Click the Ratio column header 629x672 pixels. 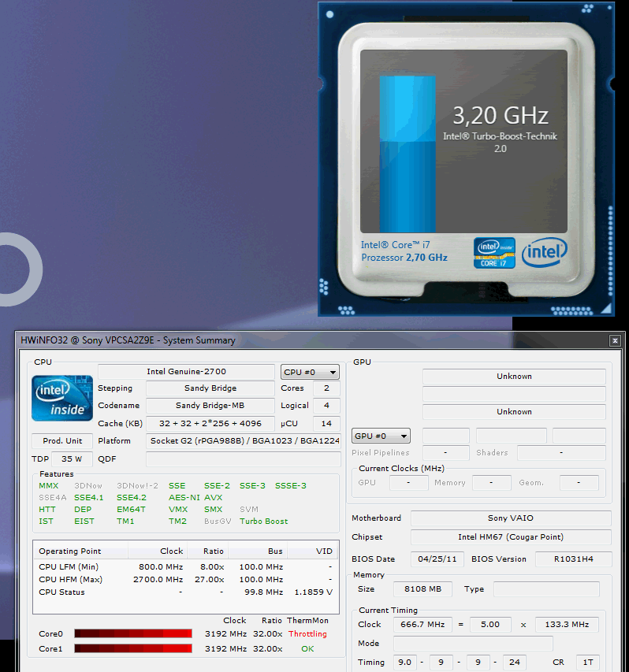pyautogui.click(x=207, y=551)
